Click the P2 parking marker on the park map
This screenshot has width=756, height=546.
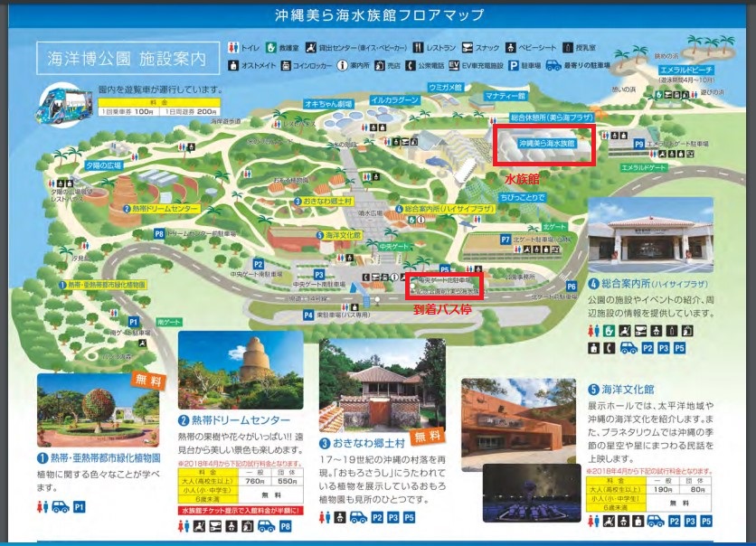(259, 264)
